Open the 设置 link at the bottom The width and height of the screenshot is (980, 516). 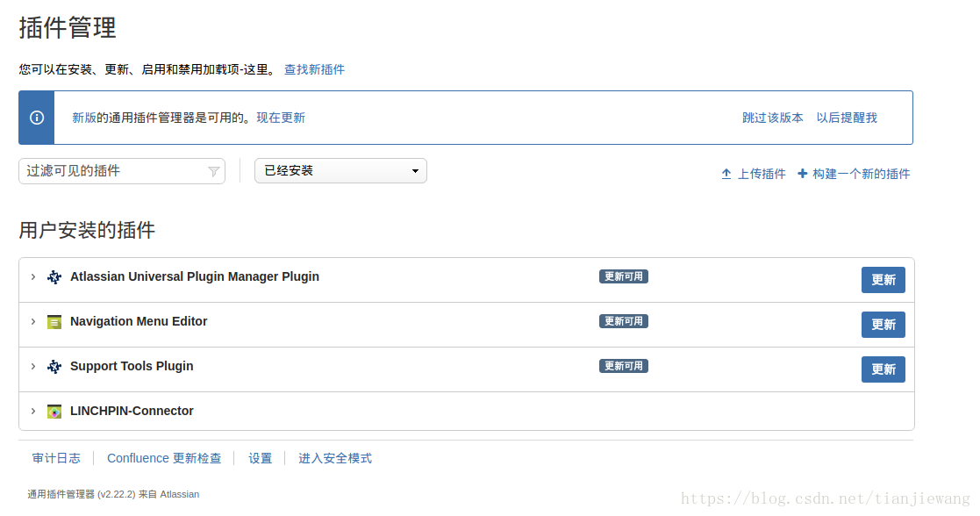pos(260,458)
